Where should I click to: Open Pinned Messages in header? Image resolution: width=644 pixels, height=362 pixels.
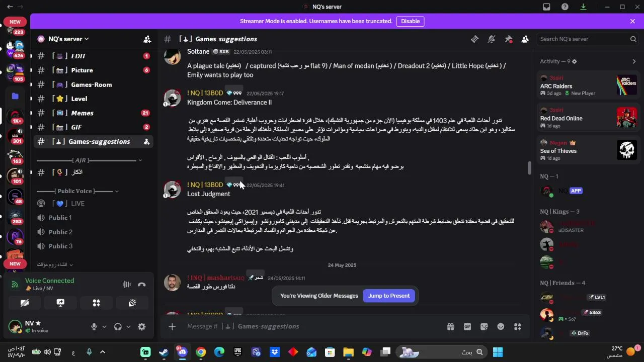click(x=509, y=39)
